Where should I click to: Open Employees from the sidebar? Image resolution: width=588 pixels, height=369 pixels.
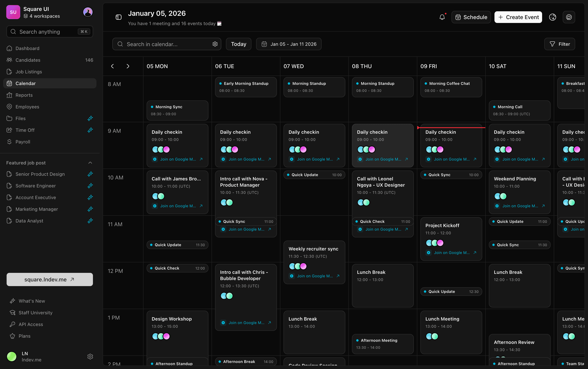click(x=27, y=107)
